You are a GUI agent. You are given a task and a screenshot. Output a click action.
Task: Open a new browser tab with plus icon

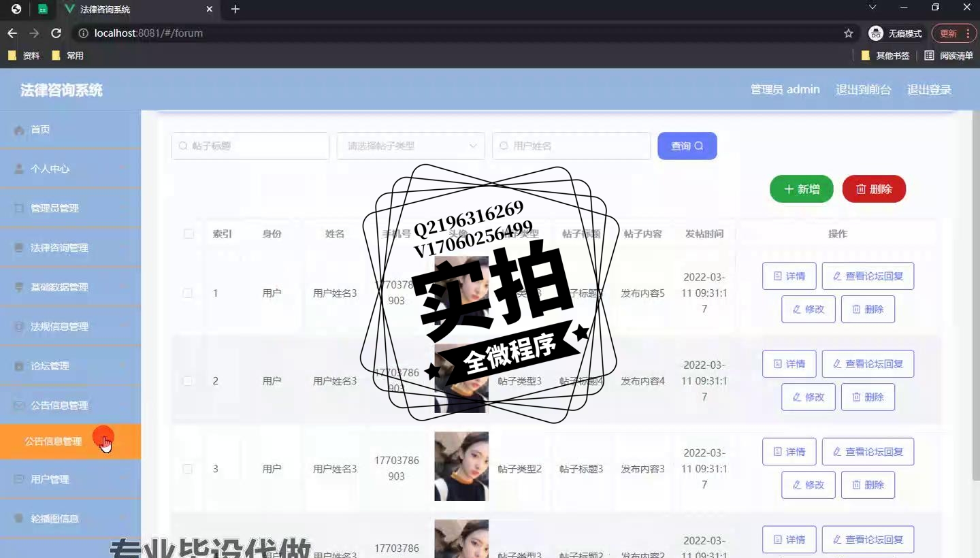tap(235, 9)
